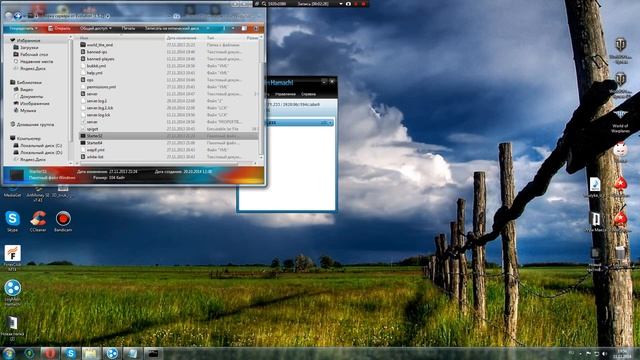Click Burn to optical disc in toolbar
This screenshot has height=360, width=640.
point(172,29)
